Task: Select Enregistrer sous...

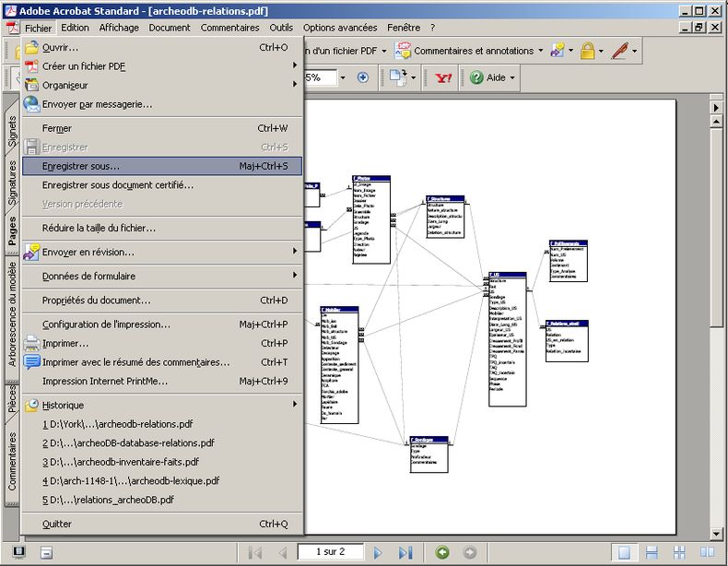Action: click(x=162, y=166)
